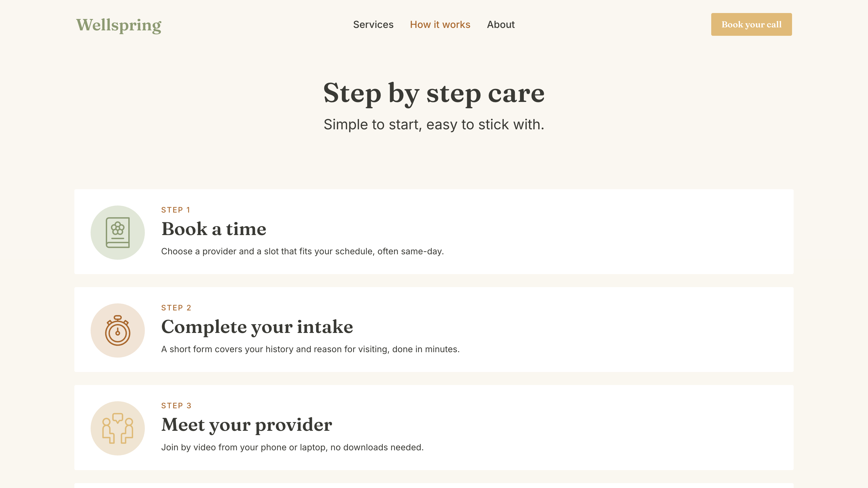Click the Choose a provider description text

tap(302, 251)
